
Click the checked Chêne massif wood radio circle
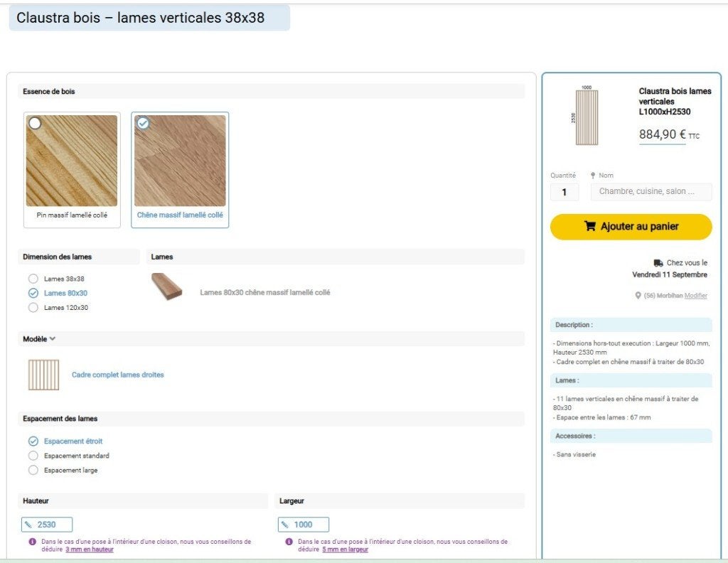tap(143, 123)
